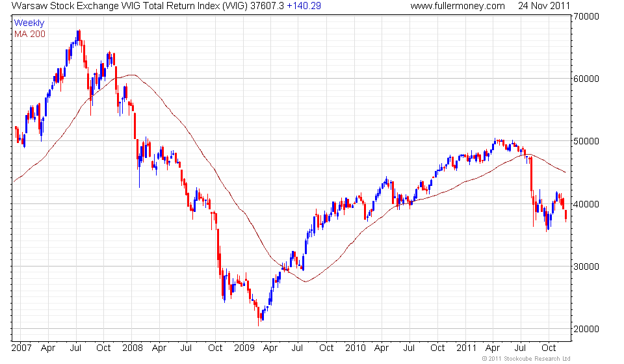Click the July 2007 peak candlestick near 68000
This screenshot has width=624, height=364.
tap(79, 35)
